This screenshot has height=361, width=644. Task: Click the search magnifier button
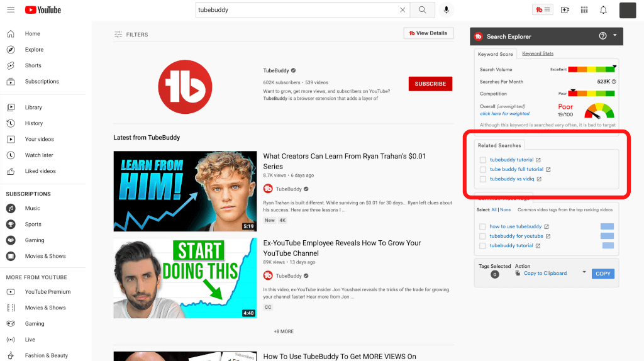tap(423, 10)
